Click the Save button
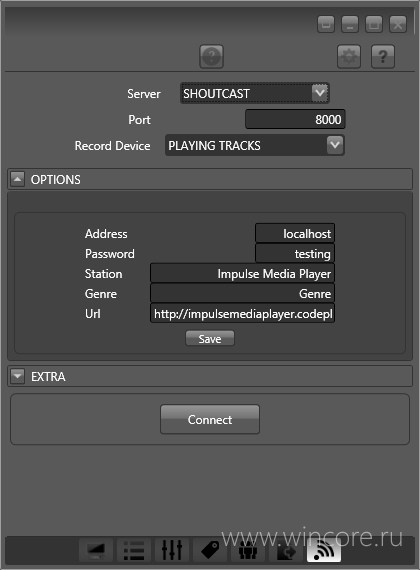This screenshot has width=420, height=570. coord(210,338)
